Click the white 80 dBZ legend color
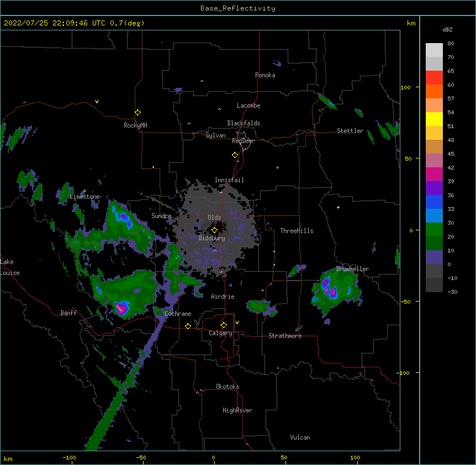This screenshot has height=465, width=476. [x=434, y=50]
